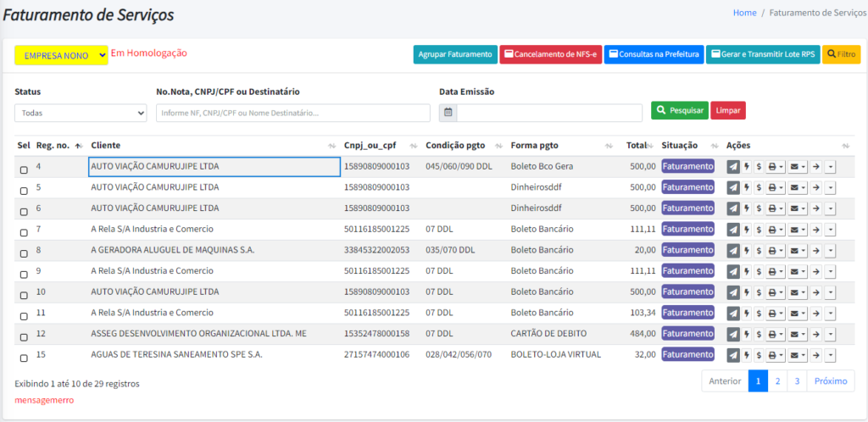Open the Status Todas dropdown

pyautogui.click(x=81, y=113)
